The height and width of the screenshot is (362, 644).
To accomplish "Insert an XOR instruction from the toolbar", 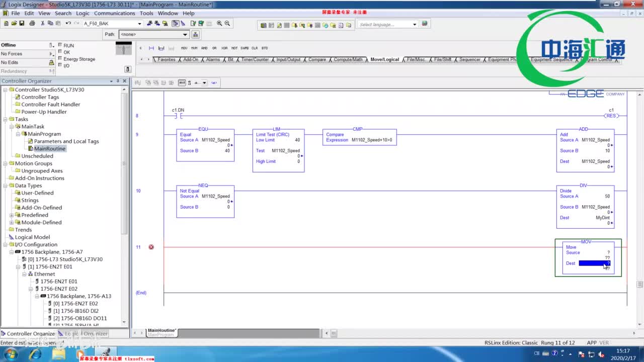I will click(x=224, y=48).
